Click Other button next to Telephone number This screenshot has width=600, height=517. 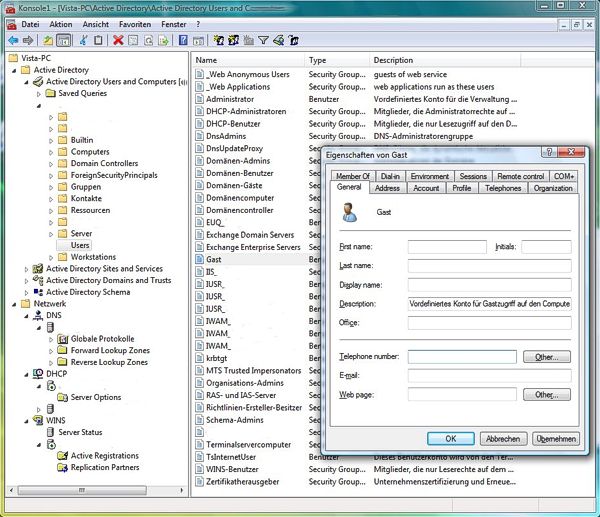546,357
